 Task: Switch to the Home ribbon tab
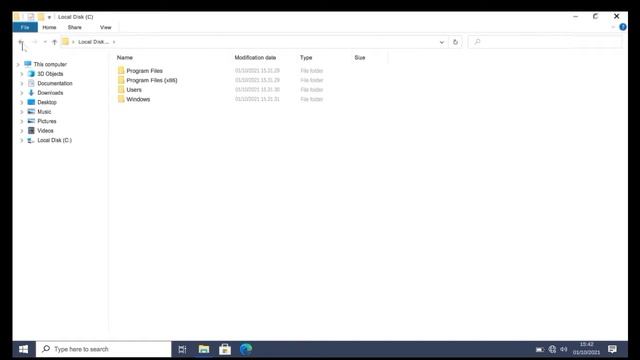[x=49, y=27]
